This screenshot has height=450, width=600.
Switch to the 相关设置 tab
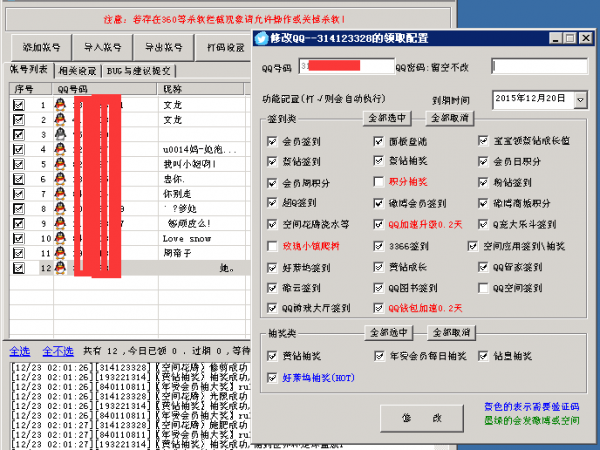[77, 71]
